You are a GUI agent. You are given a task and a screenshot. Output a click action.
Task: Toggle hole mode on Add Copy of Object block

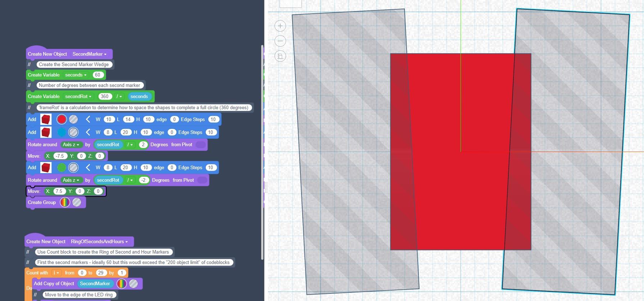(133, 283)
